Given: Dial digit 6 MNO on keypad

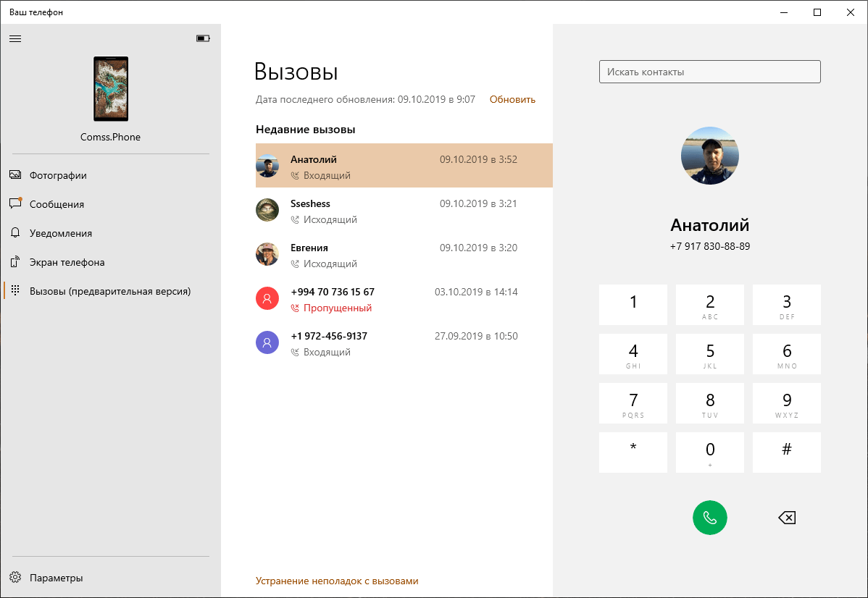Looking at the screenshot, I should (787, 354).
